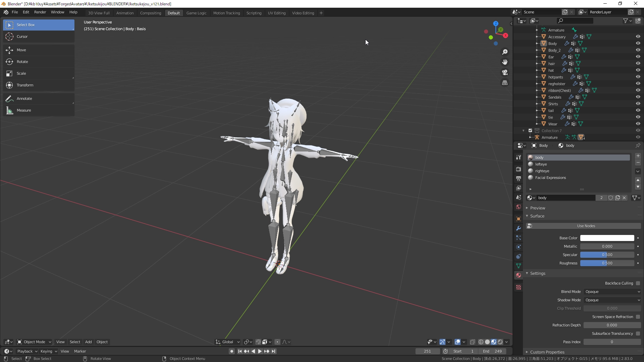Click the zoom magnifier viewport icon

505,52
